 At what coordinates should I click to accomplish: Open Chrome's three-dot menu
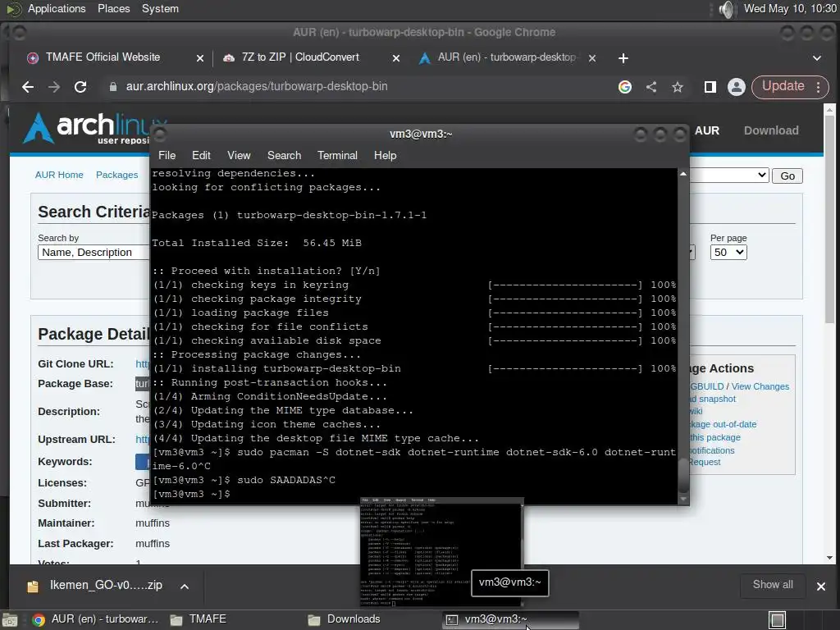(819, 87)
